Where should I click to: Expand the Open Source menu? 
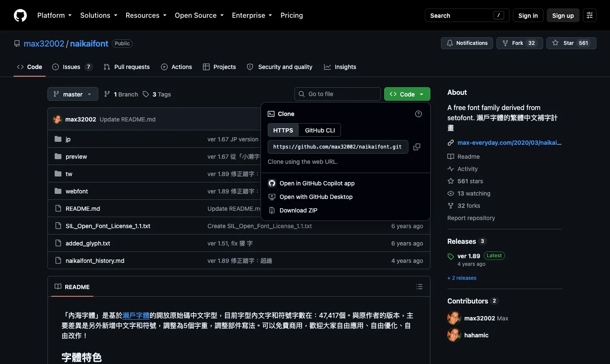(x=199, y=15)
